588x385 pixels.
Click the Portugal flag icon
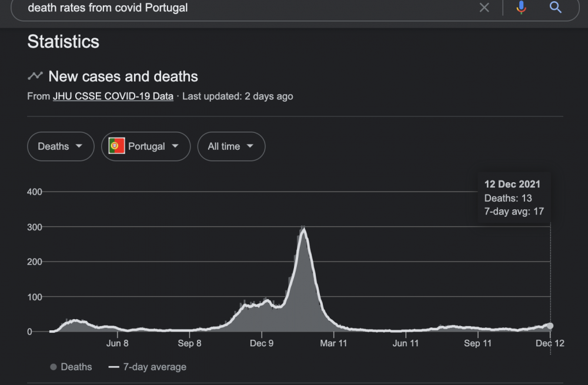coord(117,146)
